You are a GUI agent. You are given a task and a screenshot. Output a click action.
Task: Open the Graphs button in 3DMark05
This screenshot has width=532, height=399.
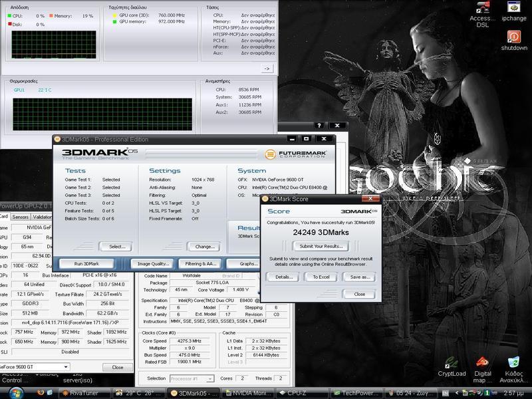pyautogui.click(x=243, y=263)
